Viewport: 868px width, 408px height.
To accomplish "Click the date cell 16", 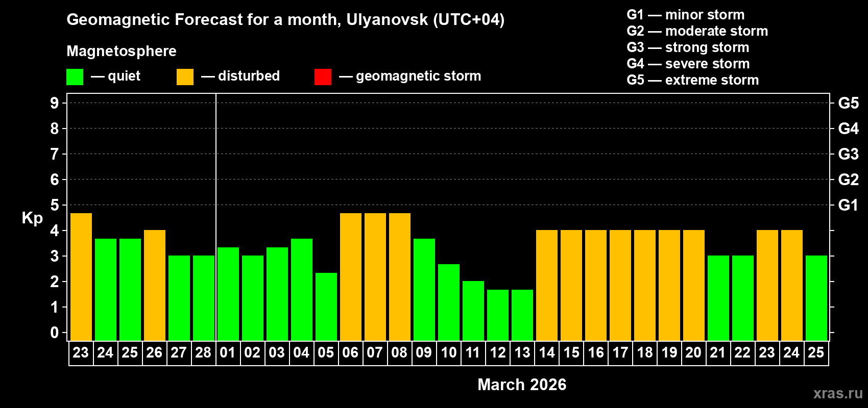I will [596, 353].
